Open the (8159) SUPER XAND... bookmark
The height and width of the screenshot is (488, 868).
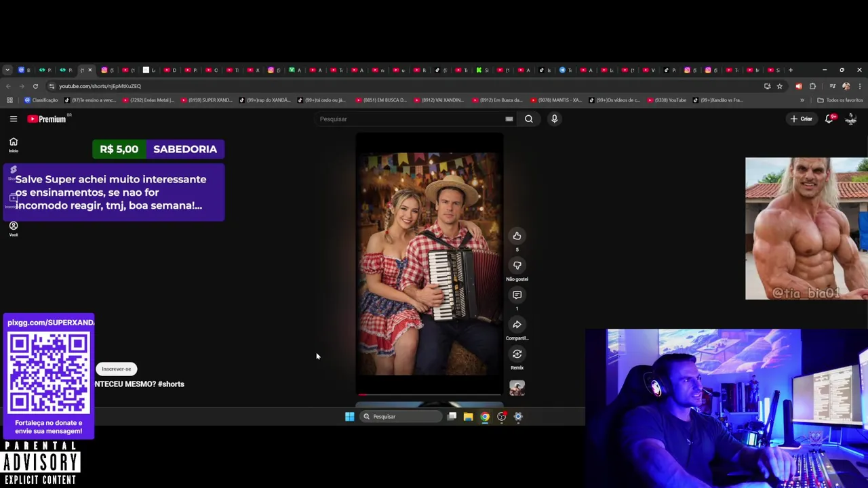tap(206, 100)
